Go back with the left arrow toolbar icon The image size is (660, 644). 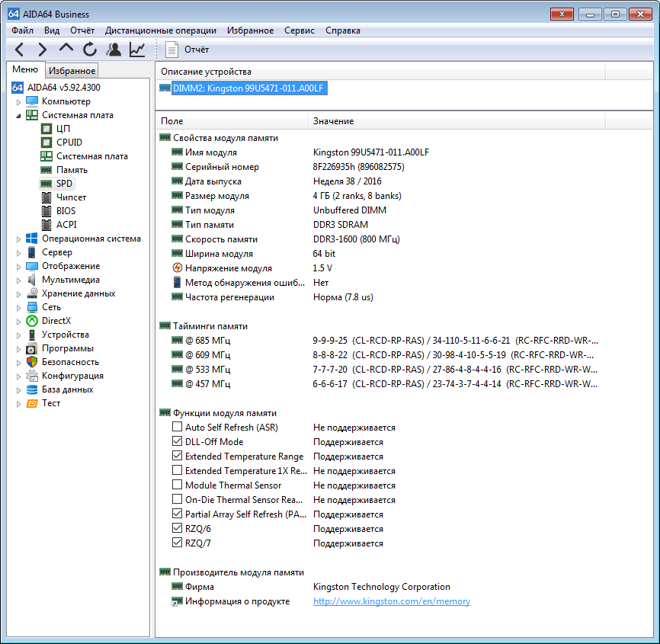pyautogui.click(x=19, y=50)
